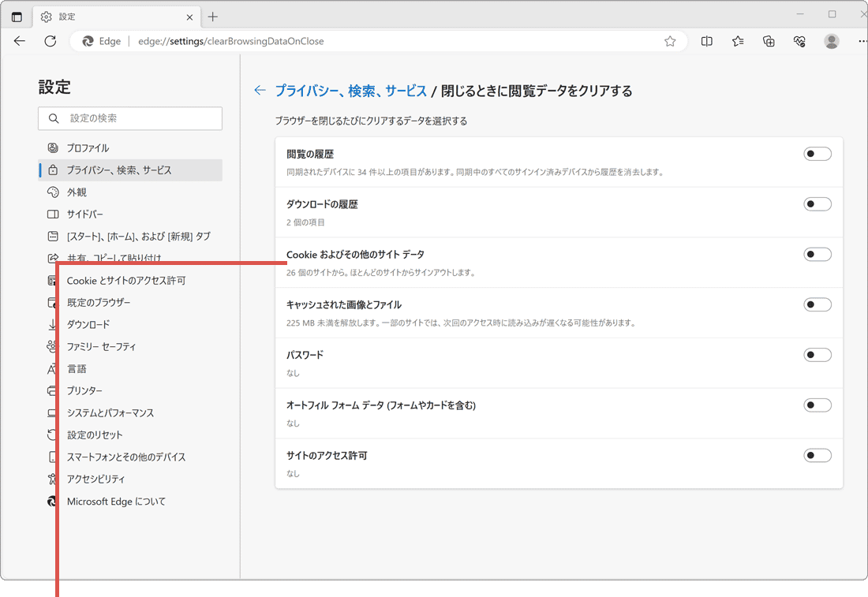868x597 pixels.
Task: Open the ダウンロード settings section
Action: [x=88, y=324]
